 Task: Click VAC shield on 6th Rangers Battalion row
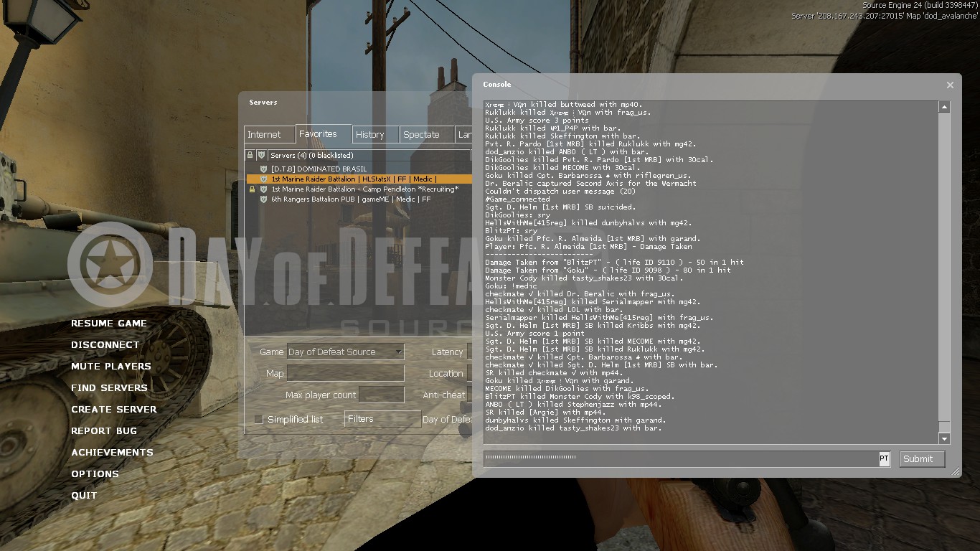click(264, 199)
